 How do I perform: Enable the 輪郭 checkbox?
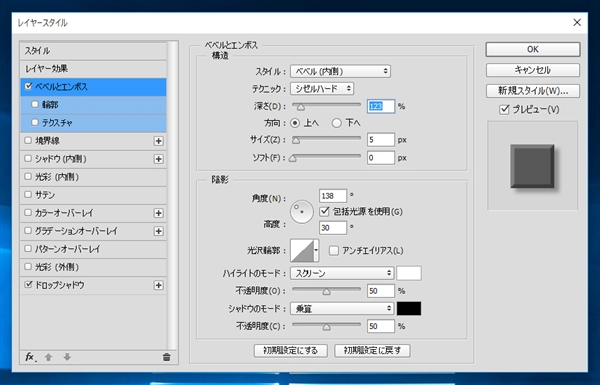pos(35,104)
